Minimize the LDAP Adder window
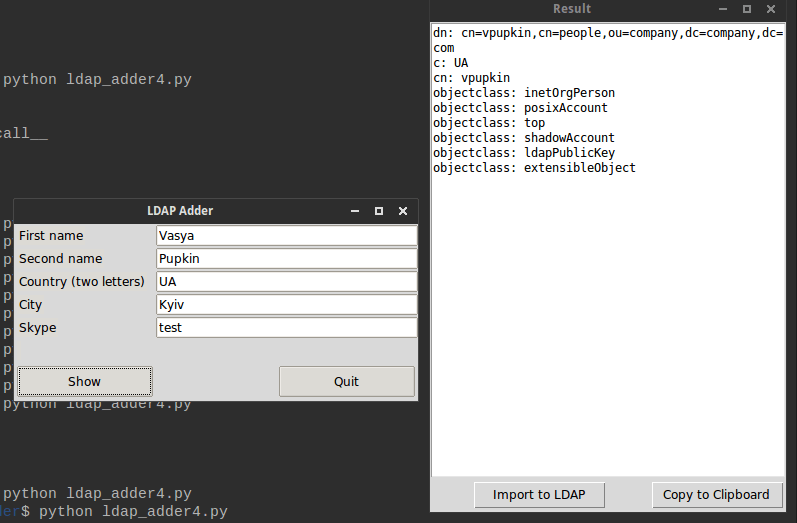This screenshot has height=523, width=797. pos(355,211)
